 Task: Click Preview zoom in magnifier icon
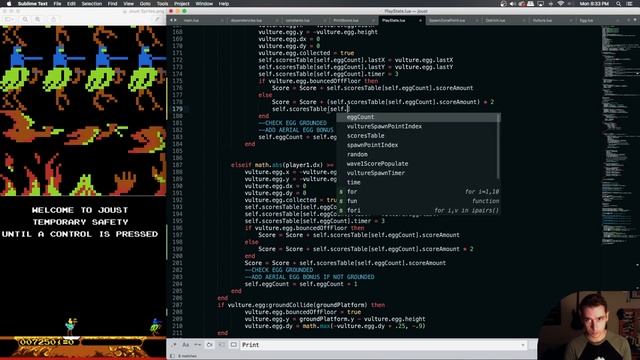click(x=38, y=19)
